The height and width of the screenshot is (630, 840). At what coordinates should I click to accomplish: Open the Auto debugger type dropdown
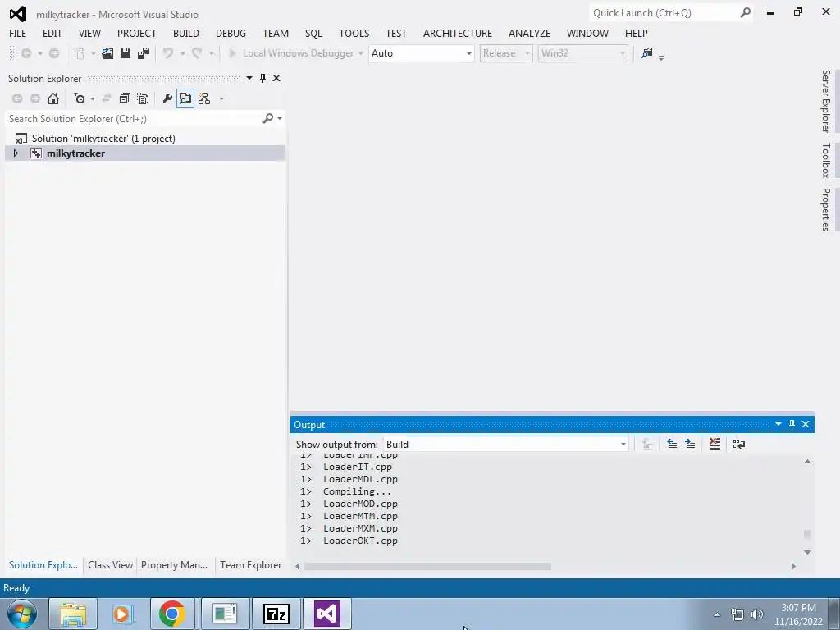click(421, 53)
